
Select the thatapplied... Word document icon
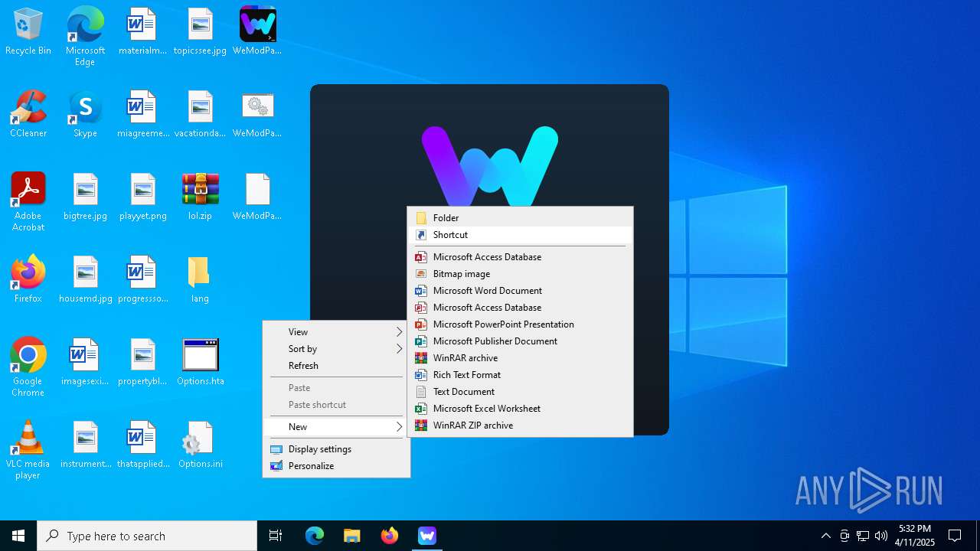point(142,445)
